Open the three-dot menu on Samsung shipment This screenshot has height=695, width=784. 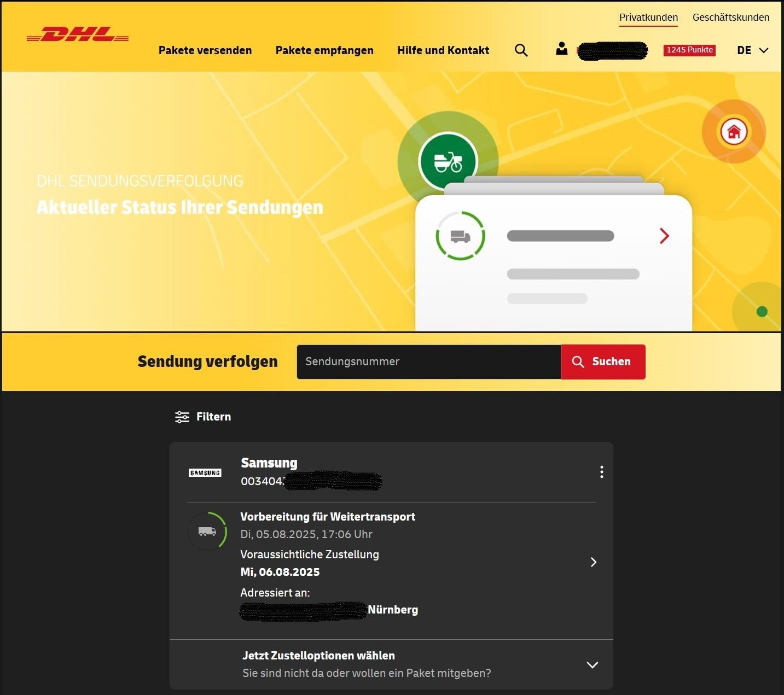coord(601,472)
